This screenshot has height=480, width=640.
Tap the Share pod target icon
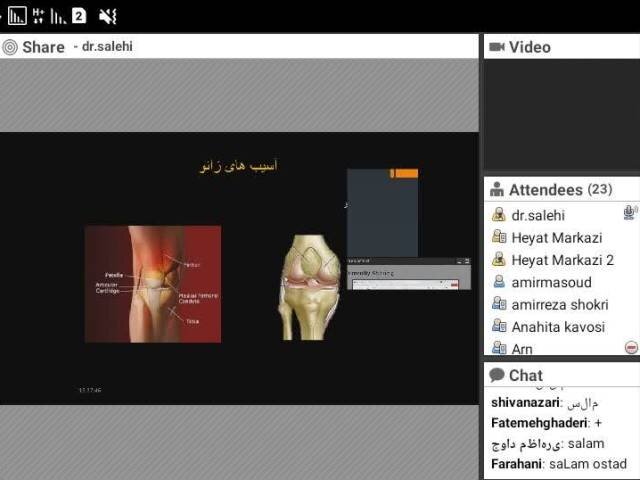click(11, 47)
